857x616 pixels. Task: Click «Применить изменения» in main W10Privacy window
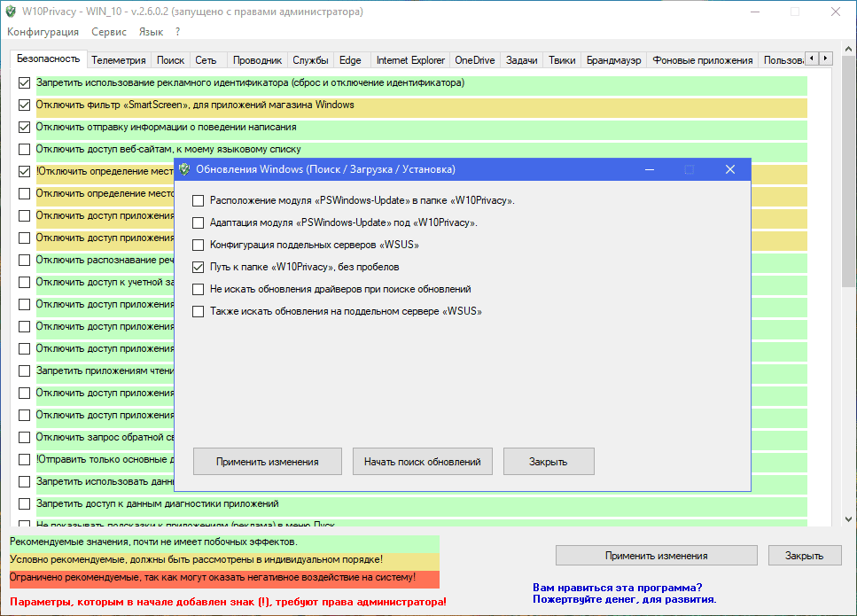point(657,556)
